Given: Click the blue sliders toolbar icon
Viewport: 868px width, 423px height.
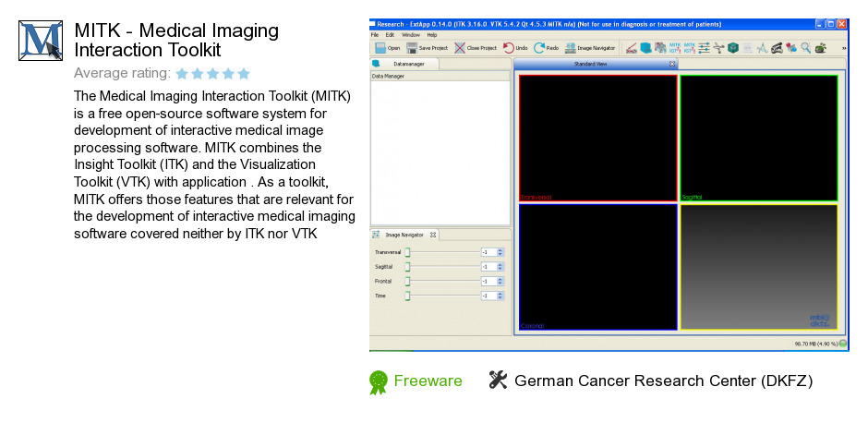Looking at the screenshot, I should [x=705, y=48].
